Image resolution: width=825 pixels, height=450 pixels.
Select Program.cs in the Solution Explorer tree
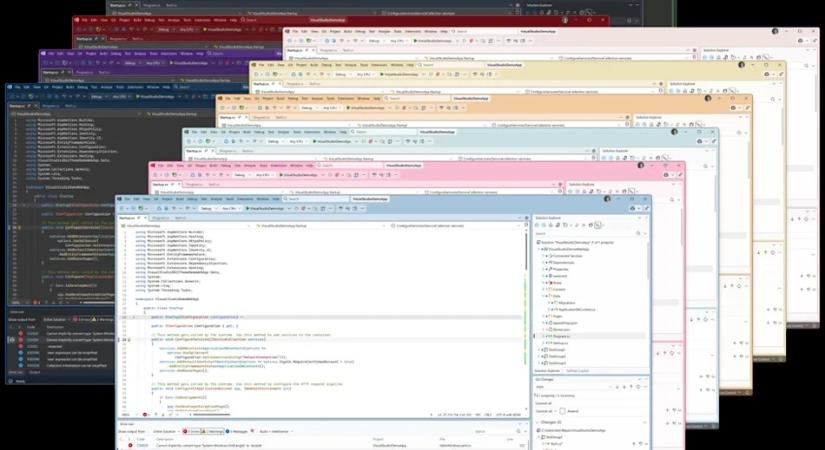[560, 336]
